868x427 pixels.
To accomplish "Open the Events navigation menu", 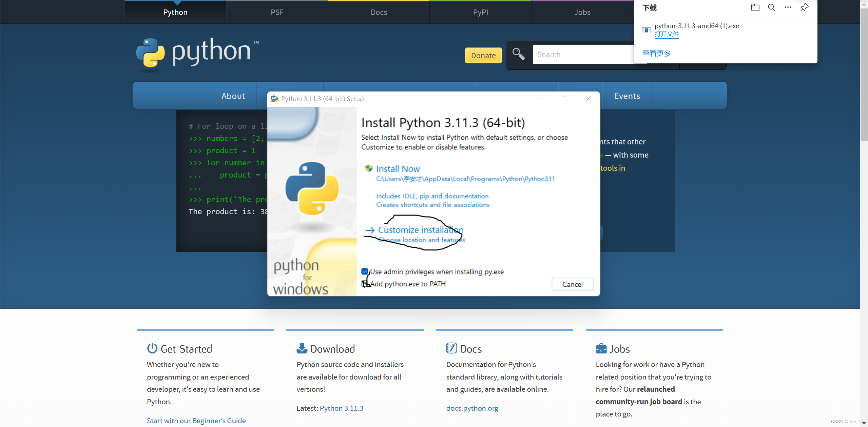I will tap(627, 96).
